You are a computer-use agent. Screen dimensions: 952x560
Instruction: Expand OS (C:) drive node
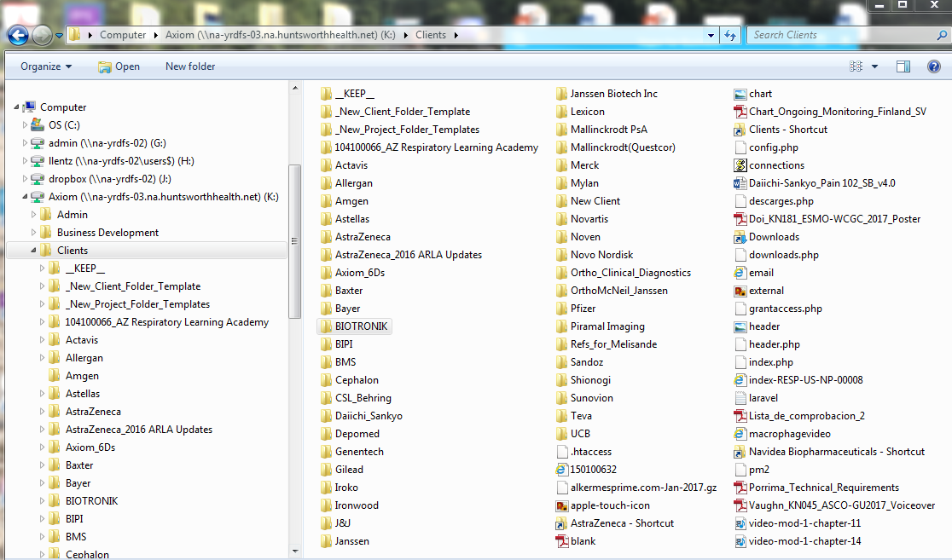coord(25,125)
